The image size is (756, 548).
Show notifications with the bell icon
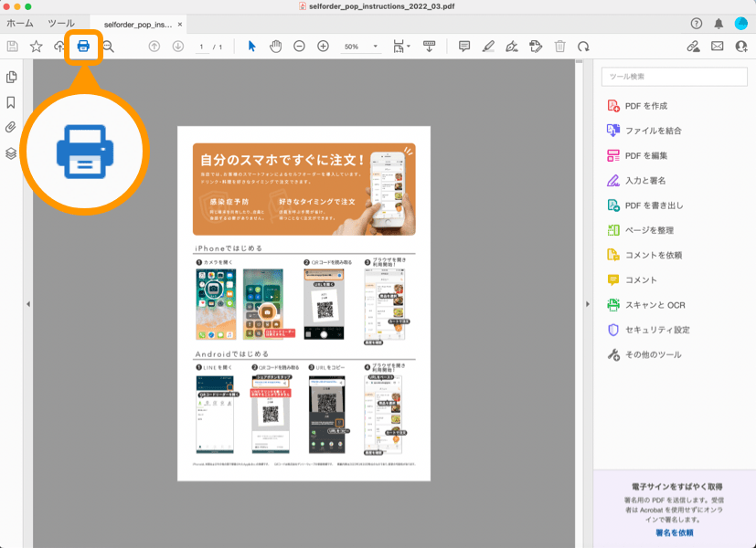[719, 23]
